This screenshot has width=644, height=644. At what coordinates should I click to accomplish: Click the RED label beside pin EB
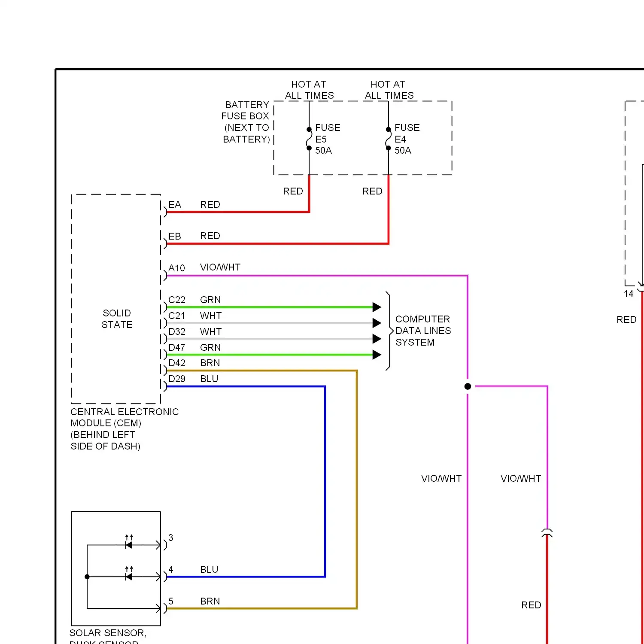(210, 236)
